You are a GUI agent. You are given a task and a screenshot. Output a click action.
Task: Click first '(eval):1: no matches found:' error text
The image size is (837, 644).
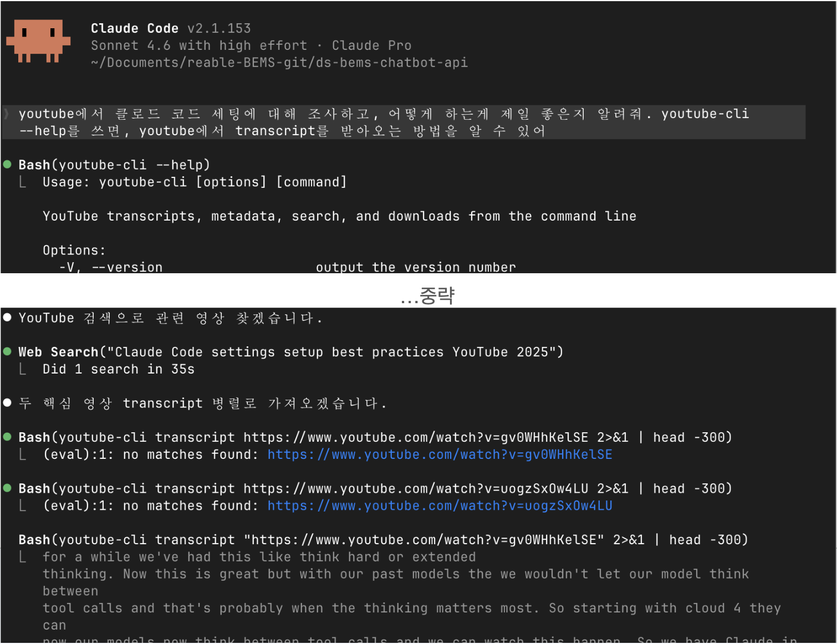[151, 454]
